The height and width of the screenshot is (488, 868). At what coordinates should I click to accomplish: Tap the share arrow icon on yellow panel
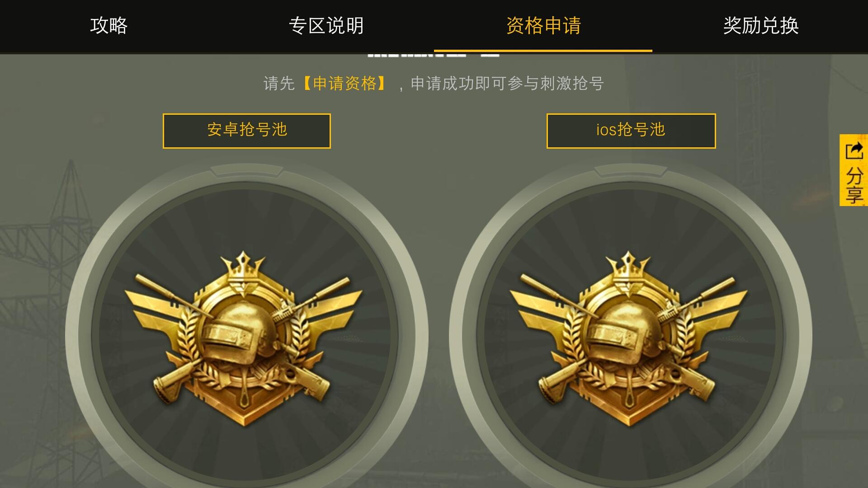854,151
